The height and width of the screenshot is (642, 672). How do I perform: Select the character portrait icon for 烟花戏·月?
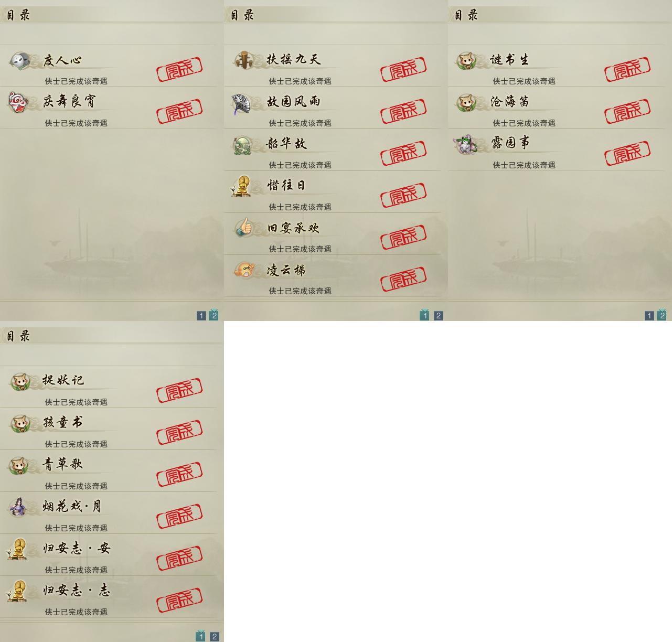tap(18, 507)
